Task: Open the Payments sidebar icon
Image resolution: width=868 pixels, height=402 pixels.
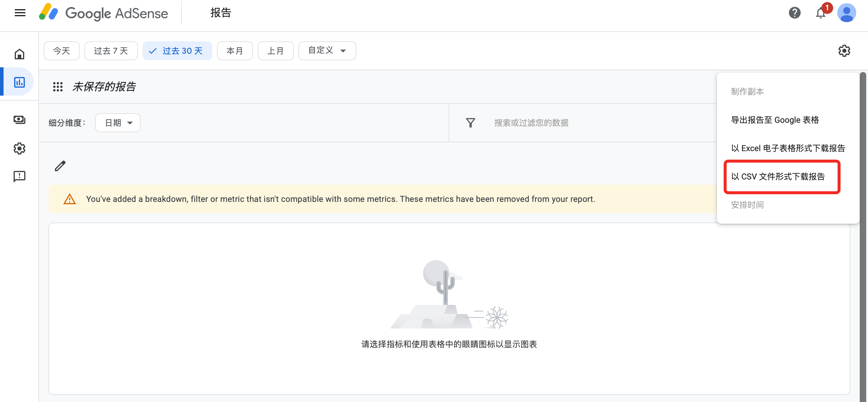Action: (19, 120)
